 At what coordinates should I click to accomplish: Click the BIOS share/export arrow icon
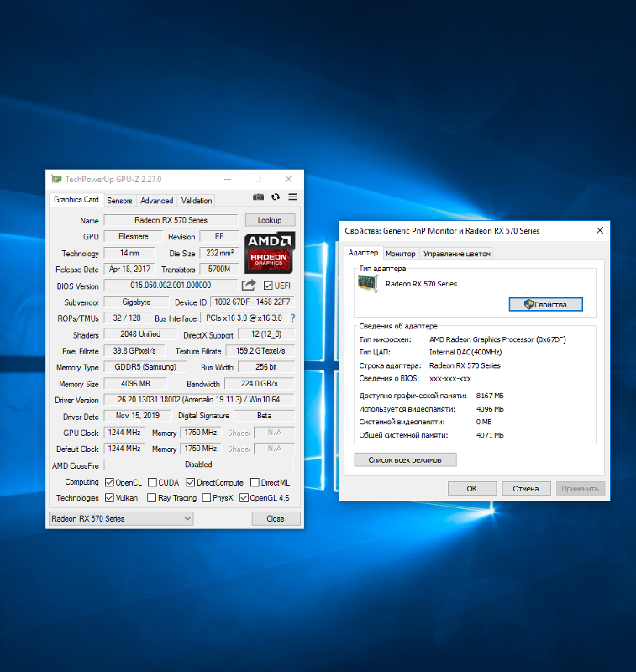pos(249,285)
